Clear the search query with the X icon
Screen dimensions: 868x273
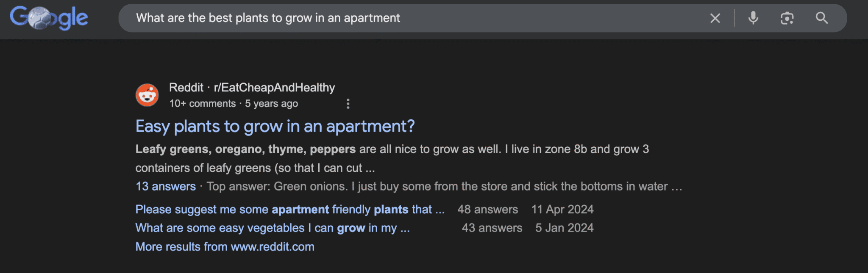click(x=715, y=18)
